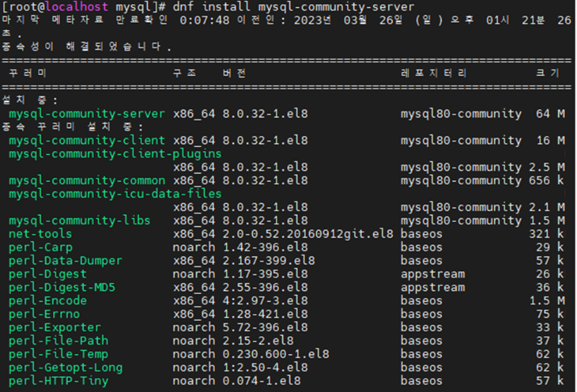Image resolution: width=577 pixels, height=392 pixels.
Task: Select the perl-Carp package name
Action: coord(40,247)
